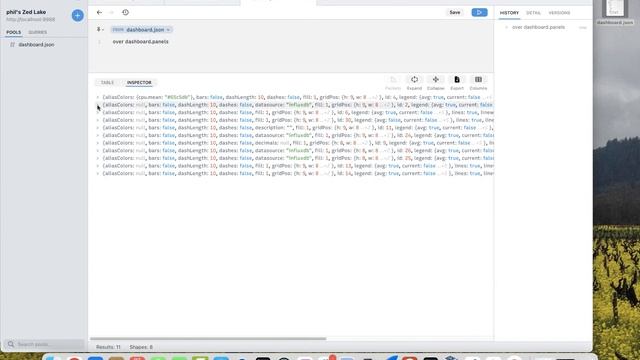Click the horizontal scrollbar under the results
640x360 pixels.
pyautogui.click(x=208, y=338)
